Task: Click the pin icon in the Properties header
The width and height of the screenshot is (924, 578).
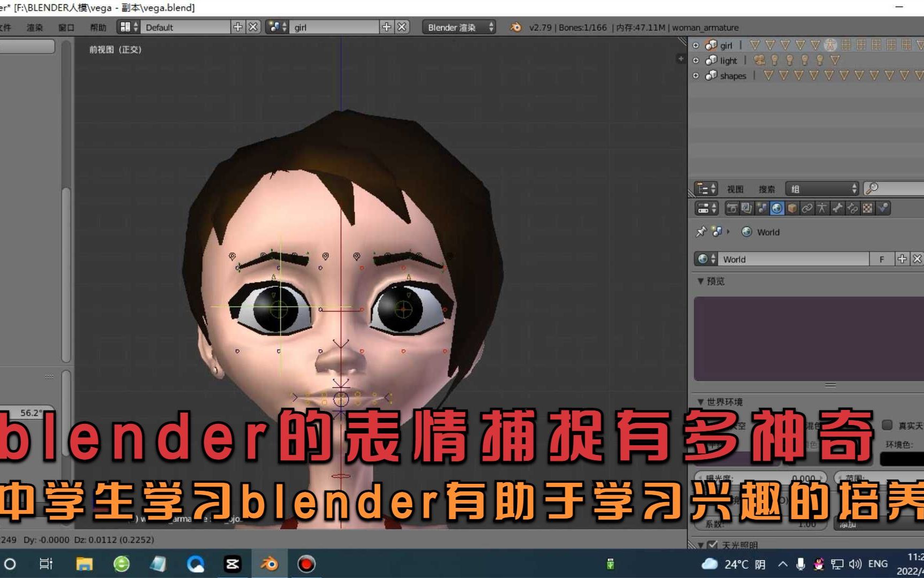Action: coord(702,232)
